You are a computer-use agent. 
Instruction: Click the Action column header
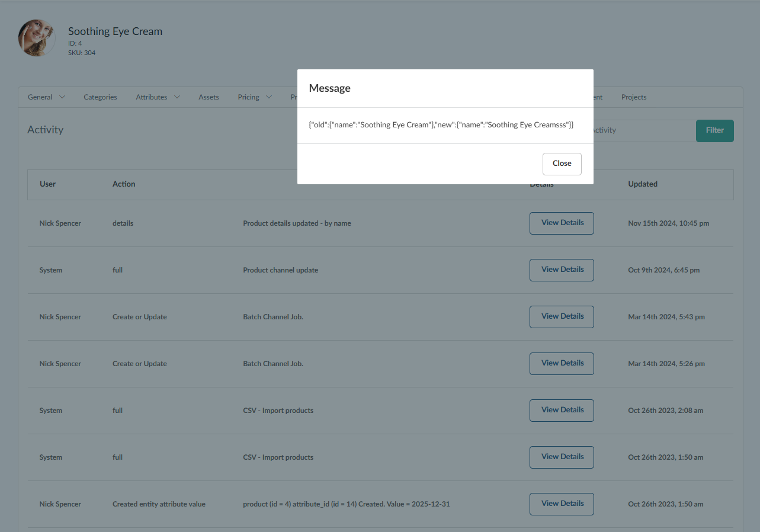(124, 184)
